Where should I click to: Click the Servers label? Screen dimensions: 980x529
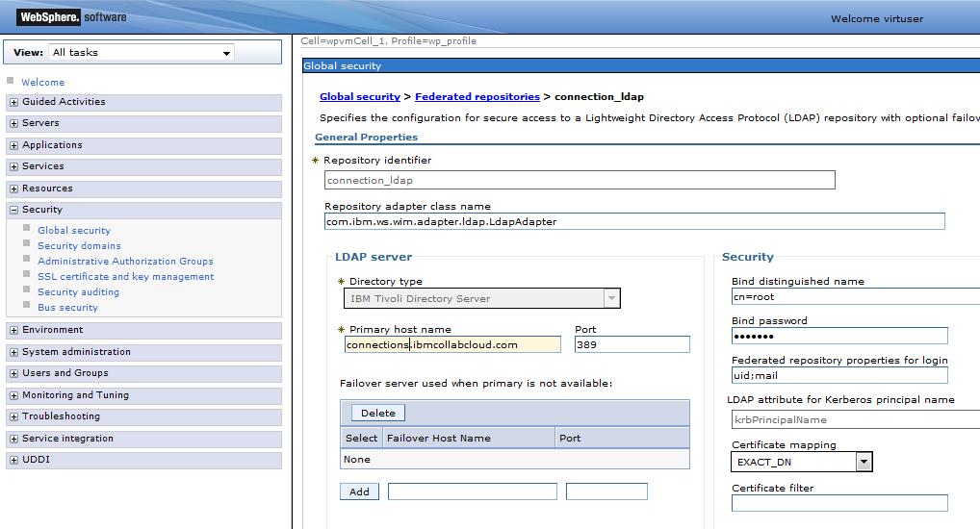[40, 123]
